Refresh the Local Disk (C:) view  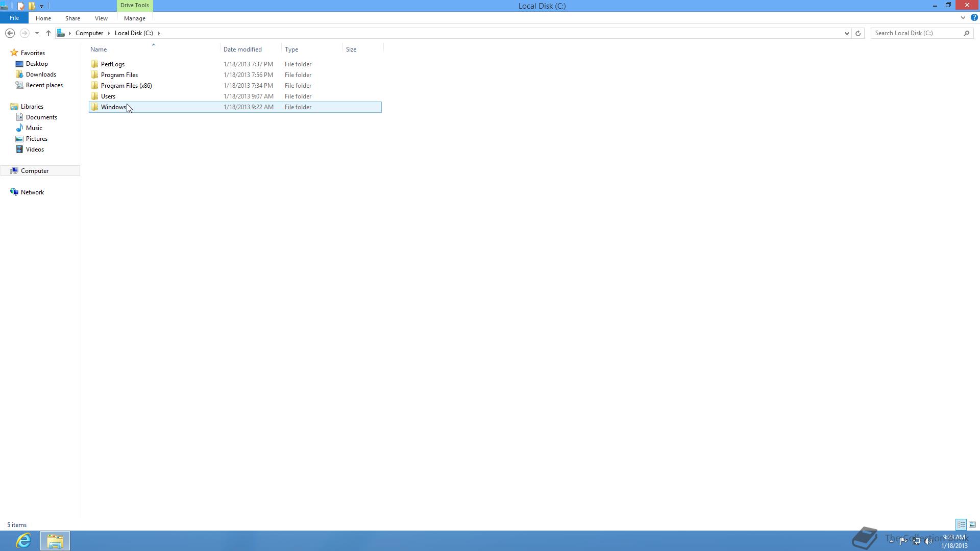click(x=858, y=33)
